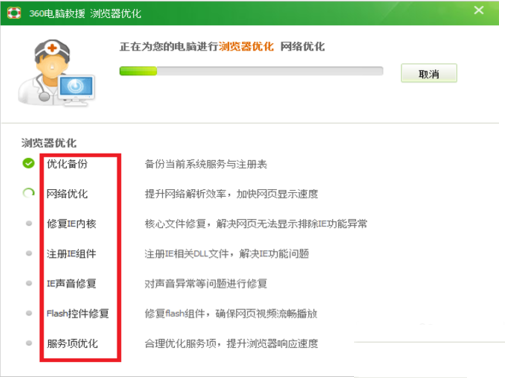The height and width of the screenshot is (378, 505).
Task: Click the orange 浏览器优化 status text
Action: pos(246,46)
